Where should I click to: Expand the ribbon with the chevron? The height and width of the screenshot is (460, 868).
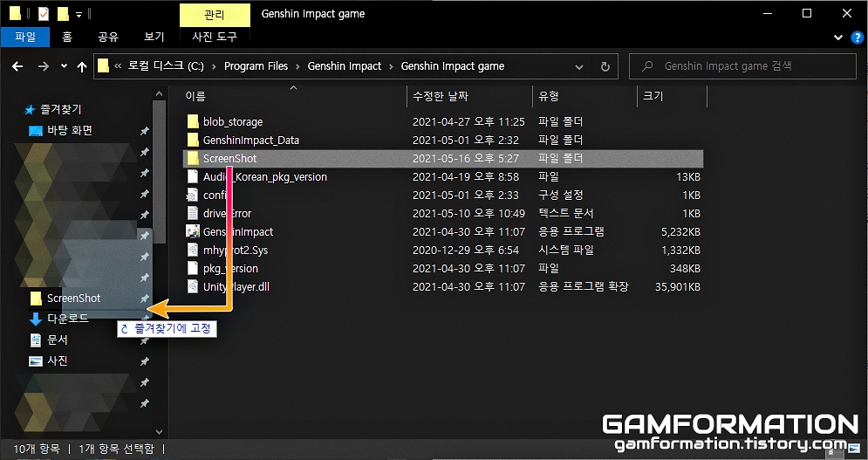click(837, 38)
